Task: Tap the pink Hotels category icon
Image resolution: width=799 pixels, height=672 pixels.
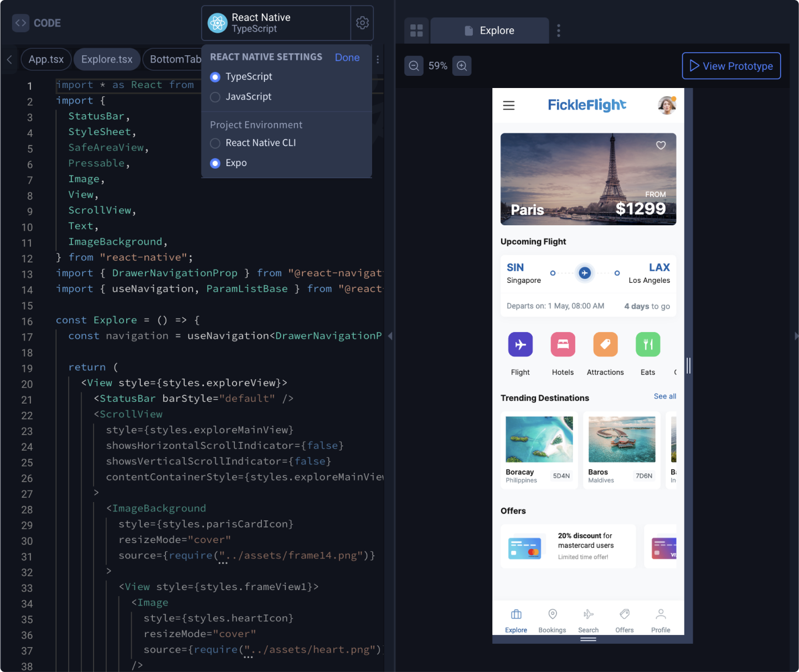Action: tap(563, 344)
